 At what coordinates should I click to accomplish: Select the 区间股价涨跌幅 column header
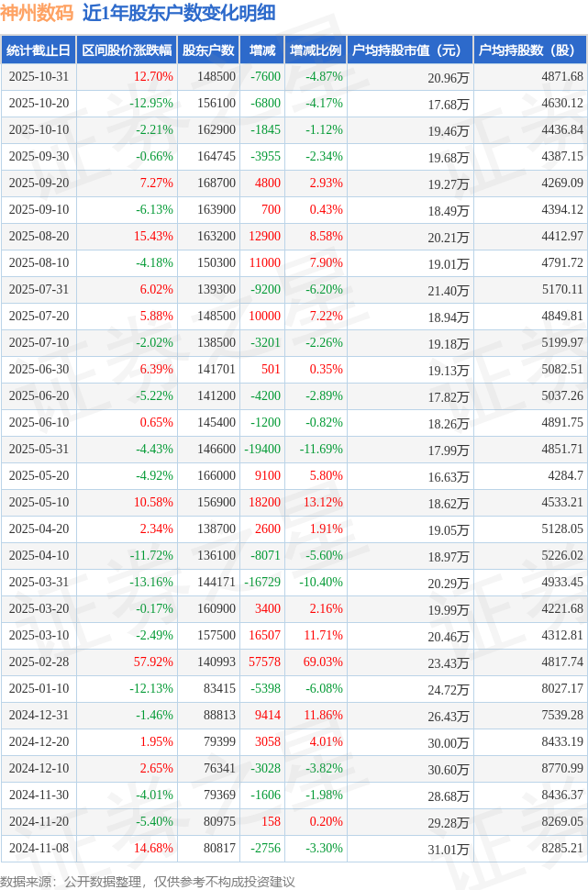coord(127,50)
